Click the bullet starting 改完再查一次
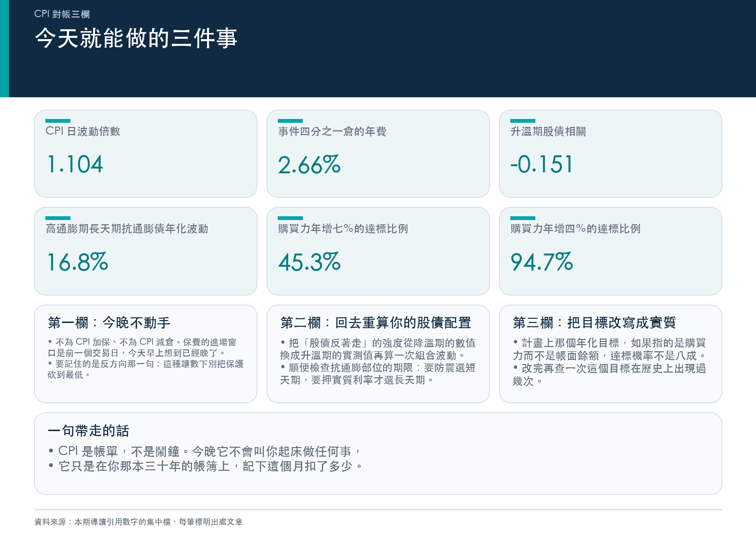756x543 pixels. click(610, 374)
